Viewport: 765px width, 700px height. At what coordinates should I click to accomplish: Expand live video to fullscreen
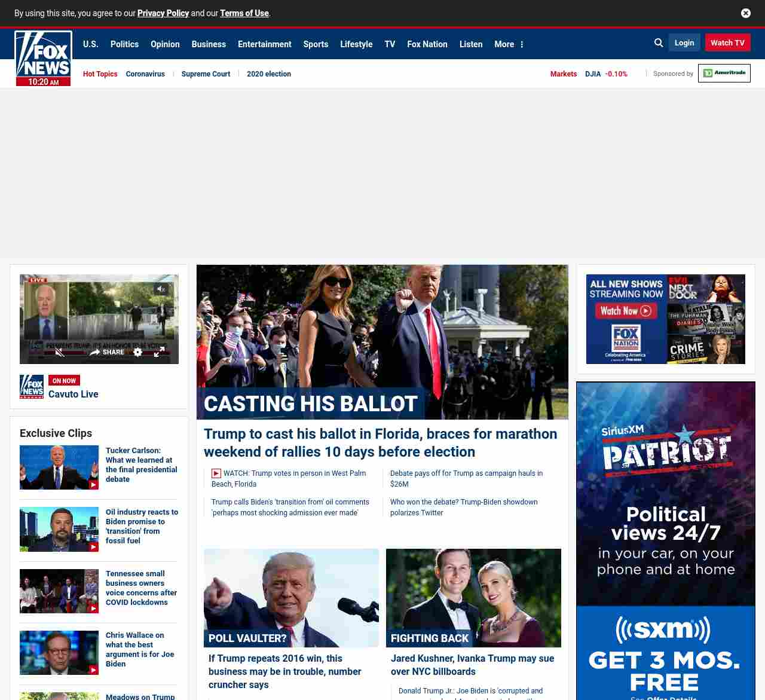tap(159, 352)
